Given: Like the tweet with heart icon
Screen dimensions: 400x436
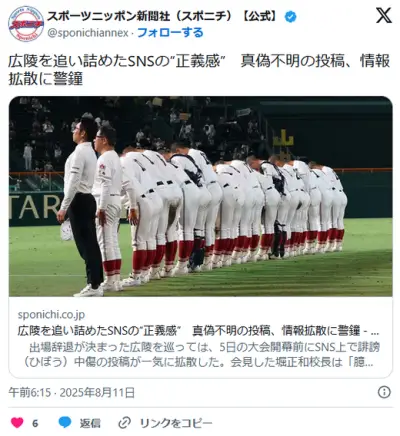Looking at the screenshot, I should 17,423.
